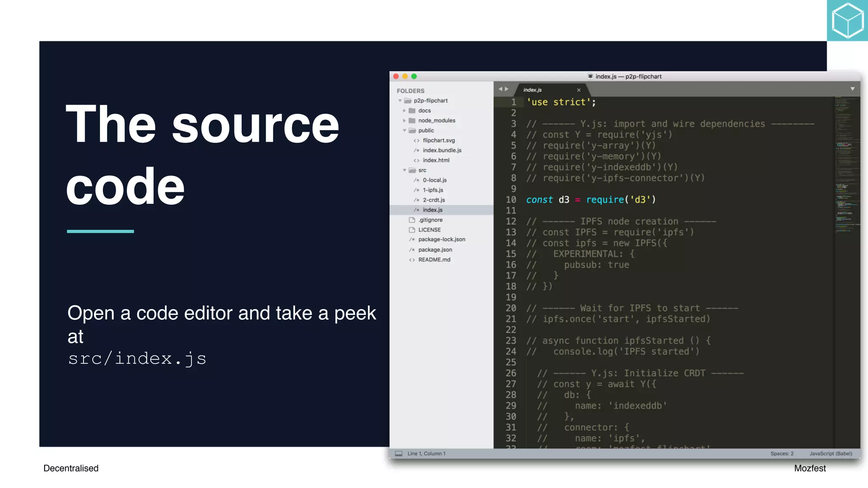868x488 pixels.
Task: Open index.bundle.js in the sidebar
Action: pos(442,150)
